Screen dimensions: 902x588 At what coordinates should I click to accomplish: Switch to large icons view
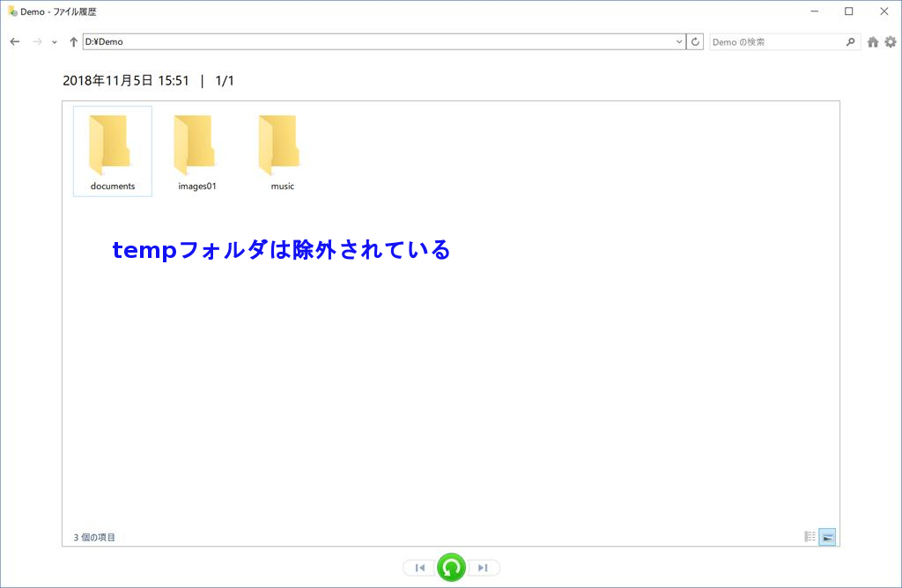[827, 537]
